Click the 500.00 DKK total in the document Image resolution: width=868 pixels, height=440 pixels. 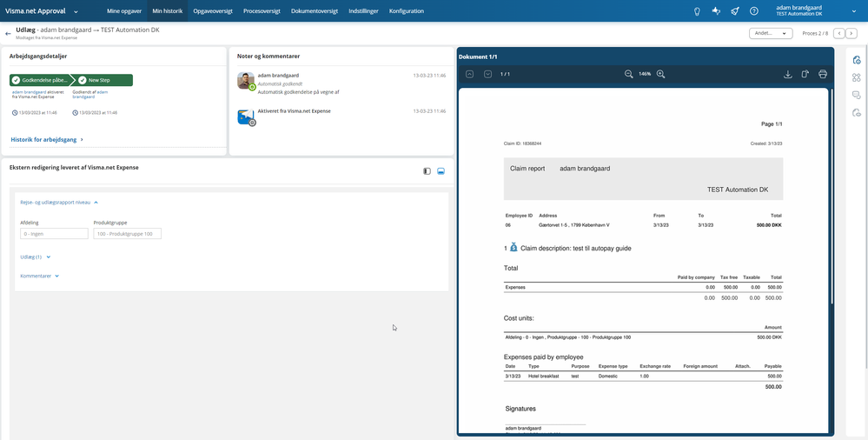click(769, 225)
